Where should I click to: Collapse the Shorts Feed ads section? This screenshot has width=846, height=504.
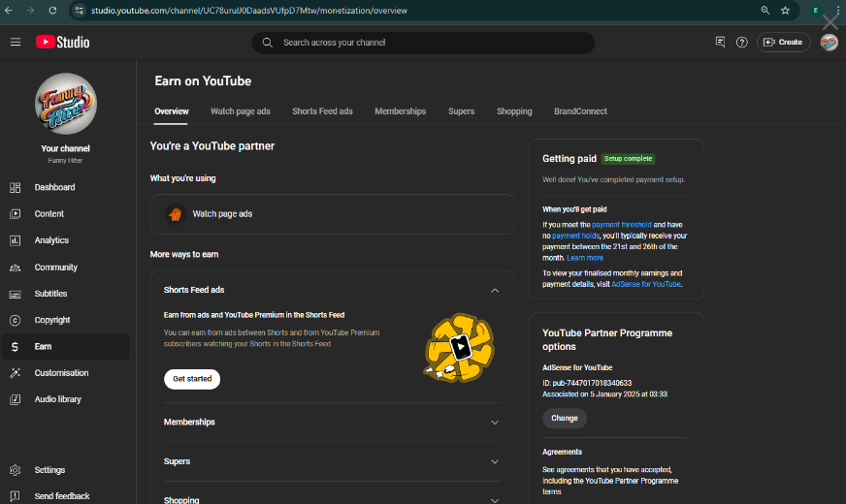pos(494,290)
